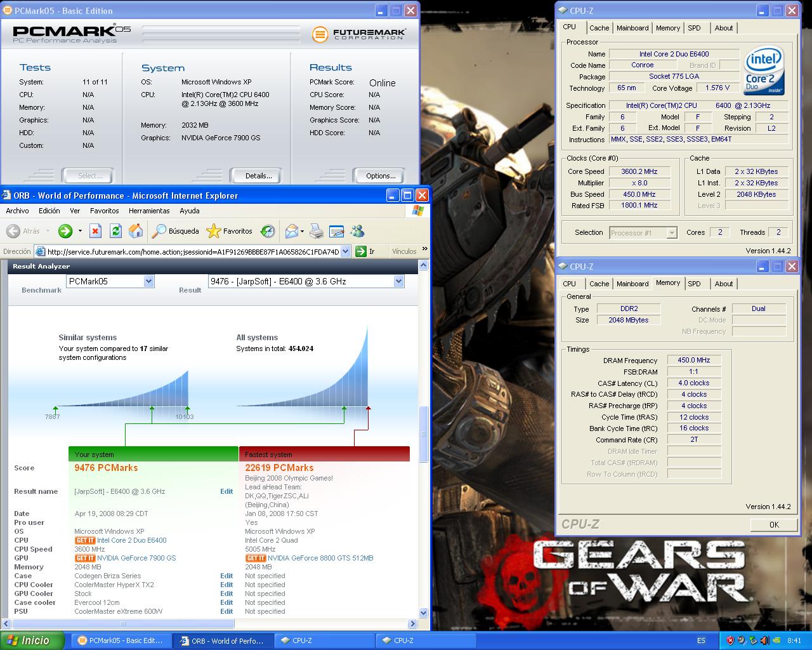Viewport: 812px width, 650px height.
Task: Switch to ORB - World of Performance taskbar button
Action: tap(222, 640)
